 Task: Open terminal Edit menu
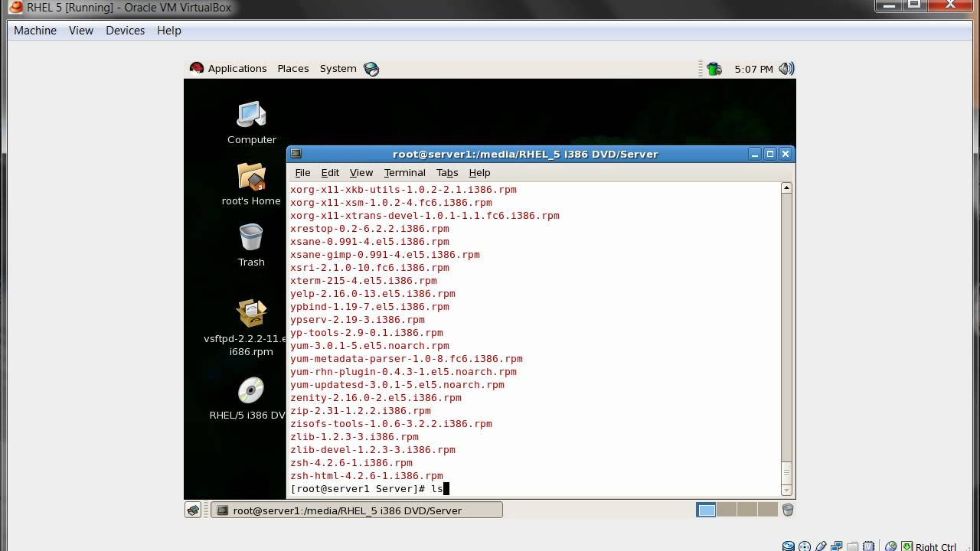(x=330, y=172)
